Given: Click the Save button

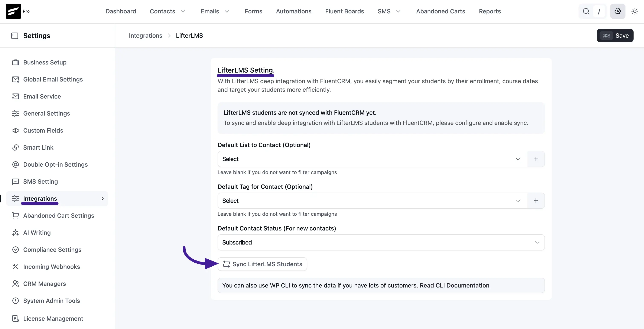Looking at the screenshot, I should coord(615,36).
